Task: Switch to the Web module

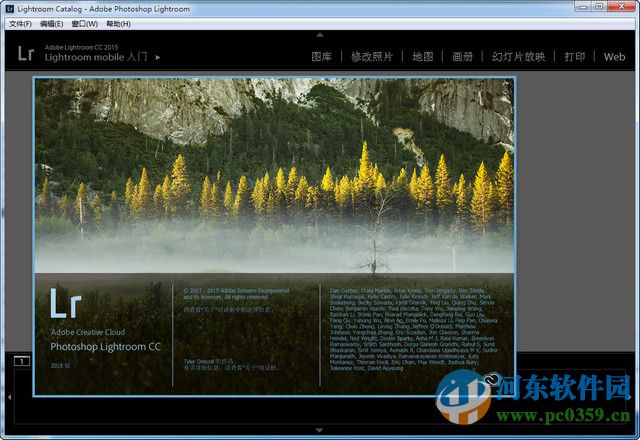Action: tap(614, 57)
